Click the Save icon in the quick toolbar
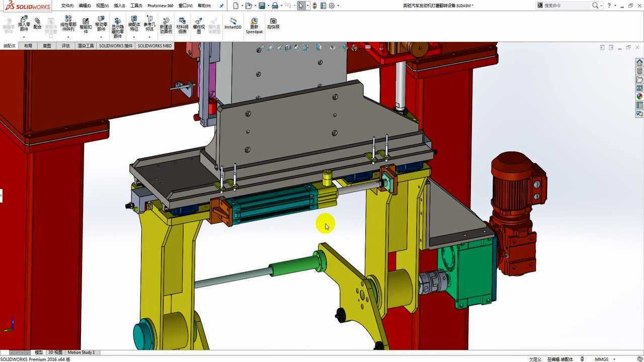Image resolution: width=644 pixels, height=362 pixels. tap(262, 6)
